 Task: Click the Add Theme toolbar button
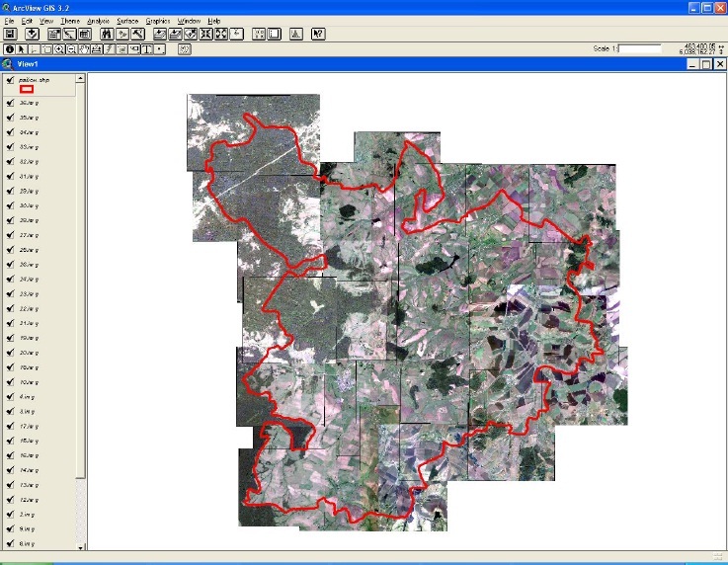pyautogui.click(x=32, y=35)
